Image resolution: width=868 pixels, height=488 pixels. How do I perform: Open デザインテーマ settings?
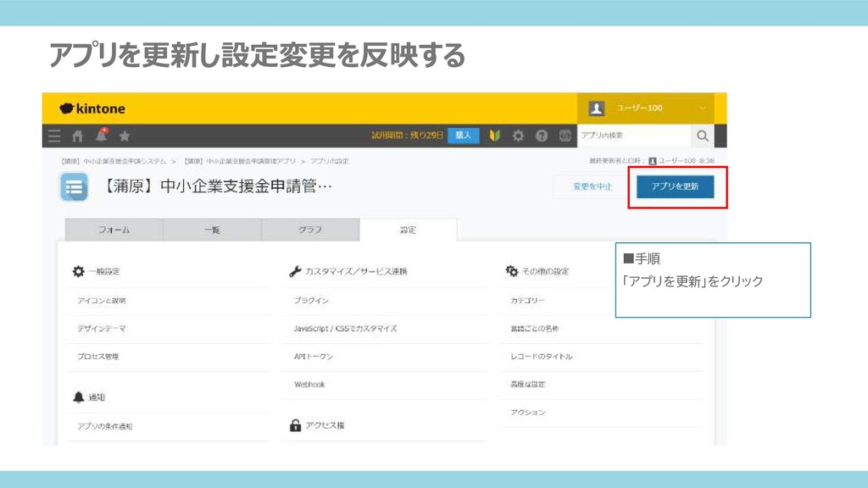[x=102, y=328]
